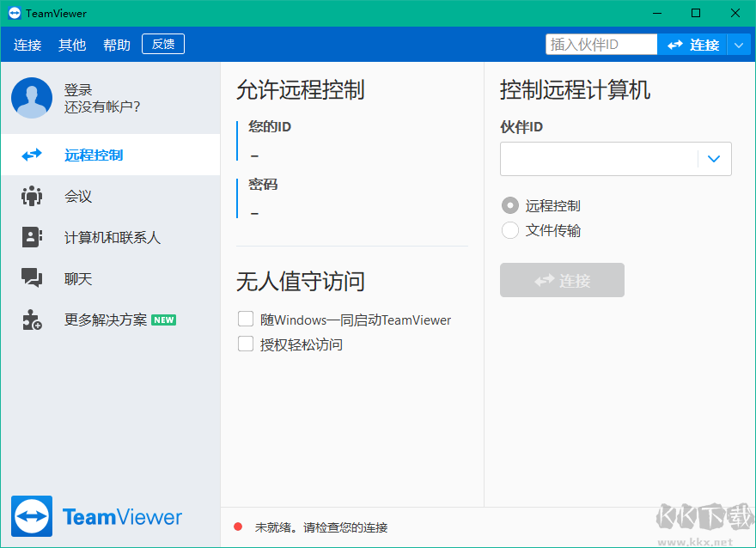Open the 其他 menu
Screen dimensions: 756x548
(x=72, y=44)
